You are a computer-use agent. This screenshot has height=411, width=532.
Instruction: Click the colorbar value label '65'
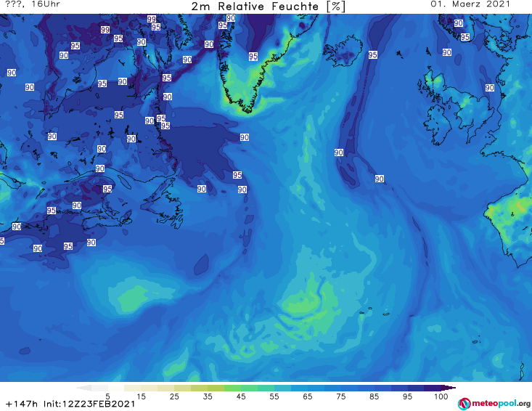point(308,396)
